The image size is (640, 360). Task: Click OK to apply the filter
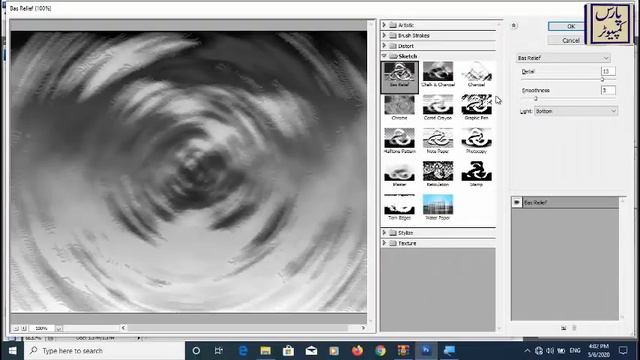coord(570,26)
